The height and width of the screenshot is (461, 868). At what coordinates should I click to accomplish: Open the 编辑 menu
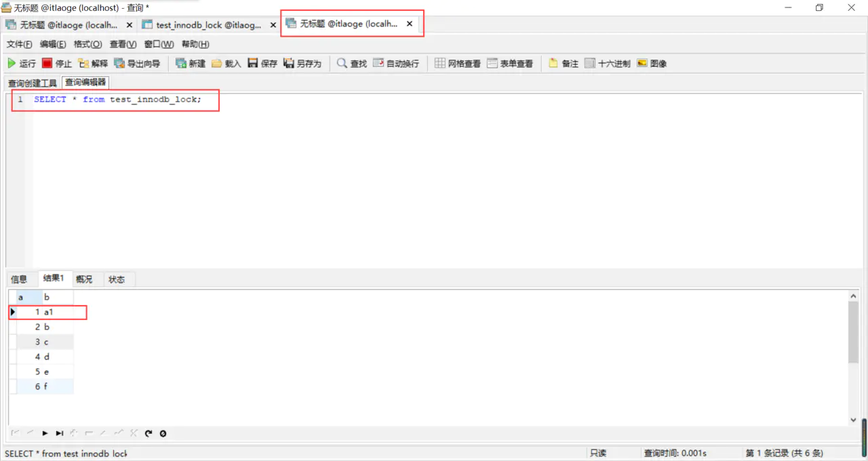pyautogui.click(x=53, y=44)
